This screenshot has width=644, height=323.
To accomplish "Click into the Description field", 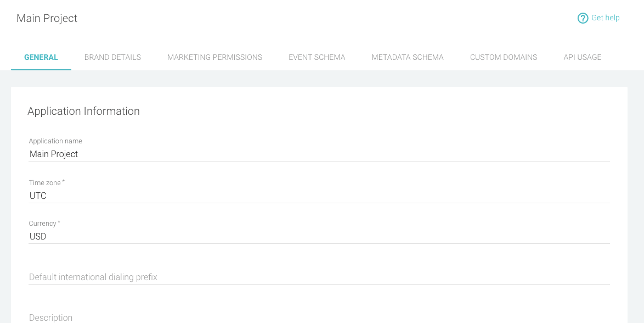I will point(319,318).
